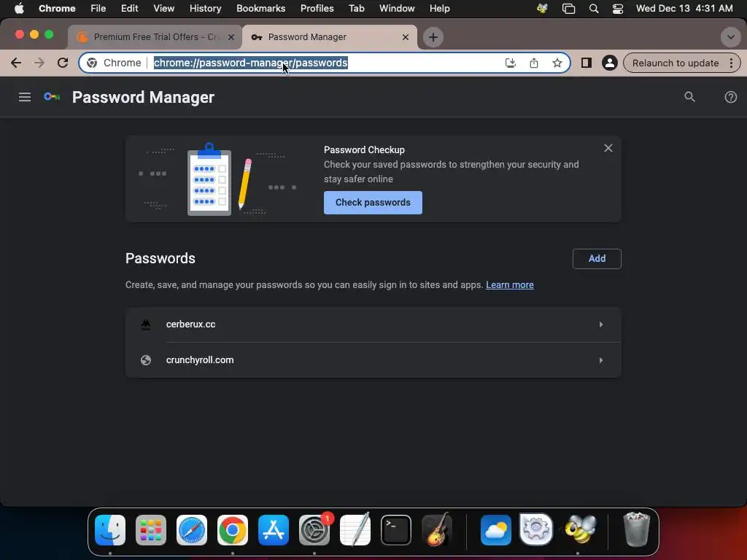Expand cerberux.cc details arrow
Viewport: 747px width, 560px height.
click(x=601, y=324)
